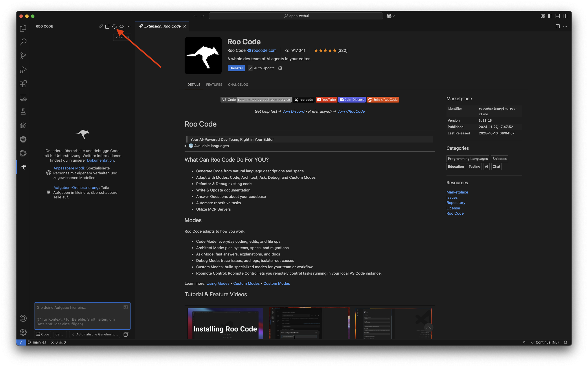
Task: Open the Customize Layout icon in the title bar
Action: (x=543, y=16)
